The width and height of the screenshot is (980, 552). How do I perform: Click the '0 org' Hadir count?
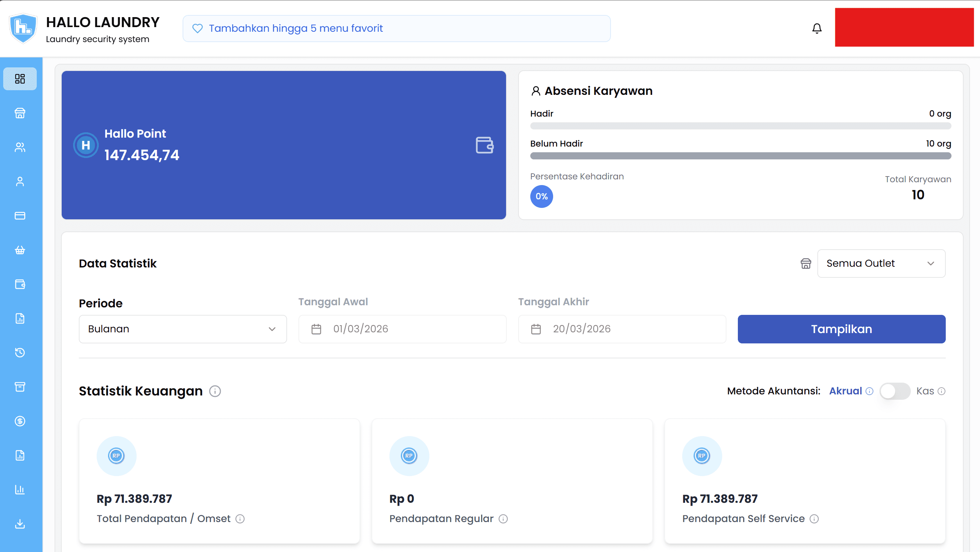[x=940, y=113]
